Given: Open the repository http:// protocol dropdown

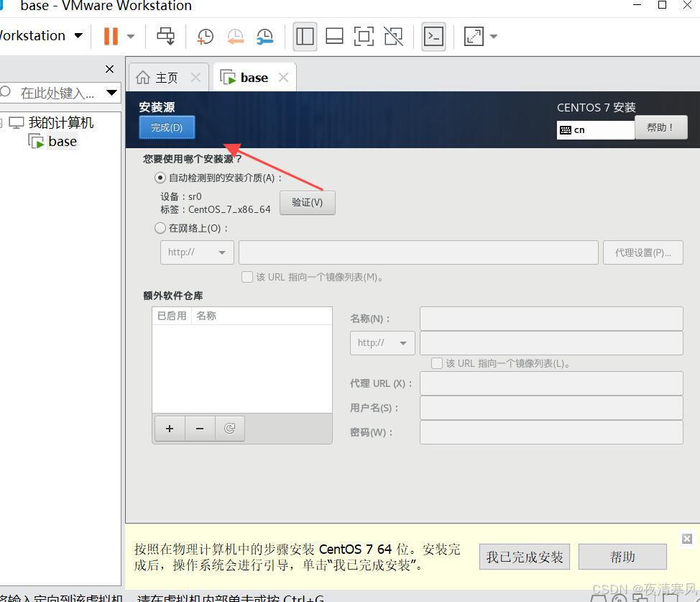Looking at the screenshot, I should coord(382,343).
